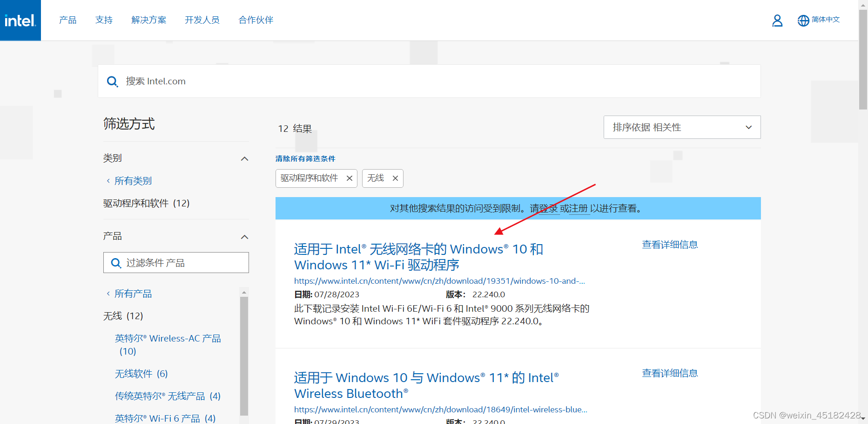Open the download/19351 URL link
The image size is (868, 424).
[439, 281]
